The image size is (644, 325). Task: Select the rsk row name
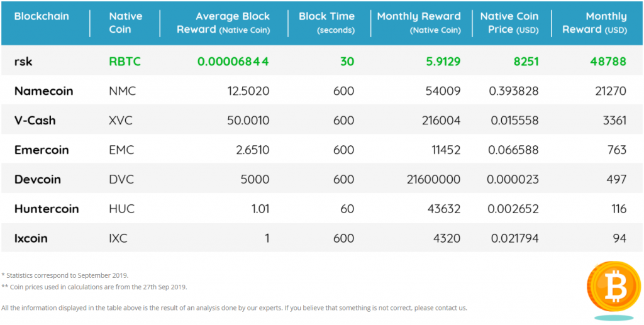23,62
